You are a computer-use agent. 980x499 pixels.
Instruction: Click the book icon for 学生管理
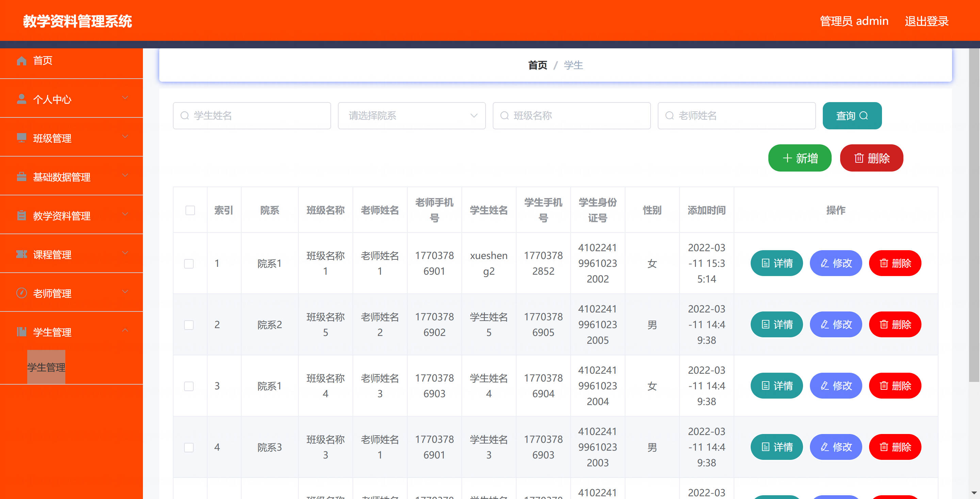[22, 332]
